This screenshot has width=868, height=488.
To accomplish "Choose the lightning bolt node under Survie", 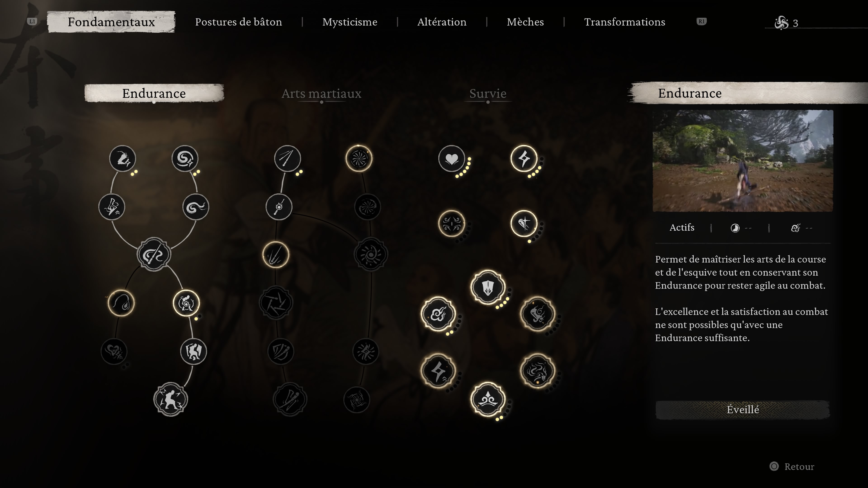I will pos(524,158).
